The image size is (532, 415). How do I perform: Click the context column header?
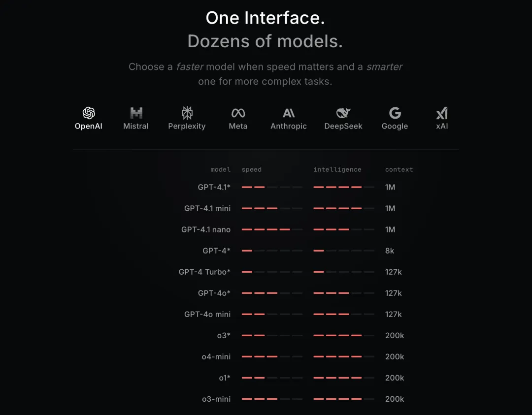[399, 170]
